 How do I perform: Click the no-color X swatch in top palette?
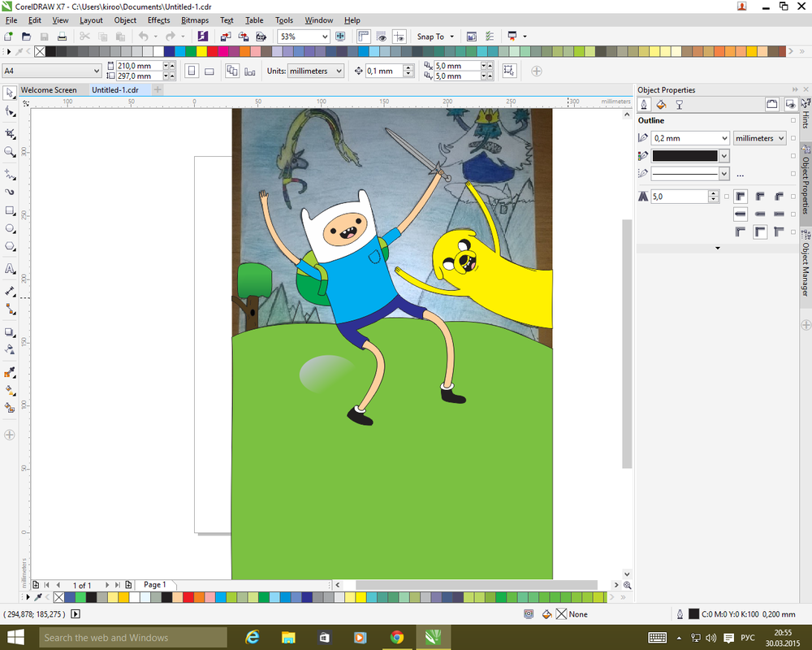[x=39, y=51]
